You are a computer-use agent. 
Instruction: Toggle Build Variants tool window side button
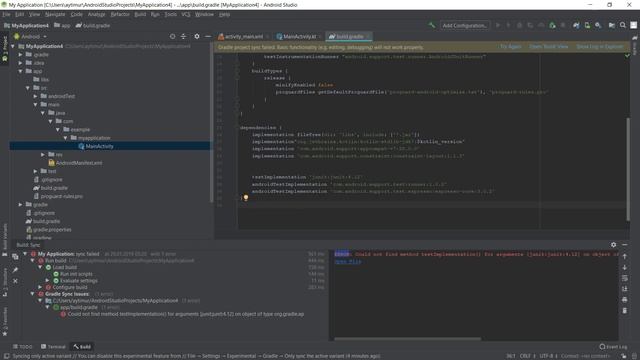click(4, 239)
